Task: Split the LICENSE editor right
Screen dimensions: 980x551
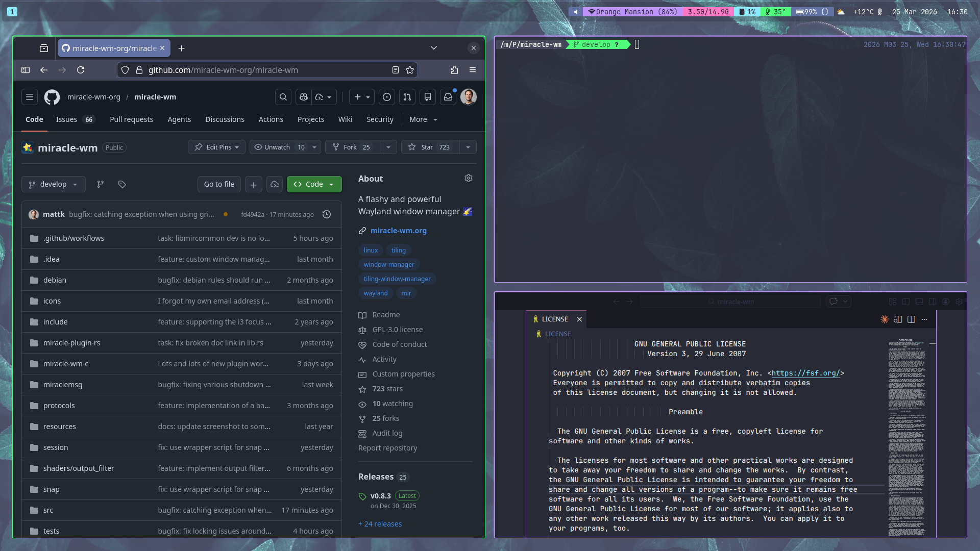Action: pos(911,319)
